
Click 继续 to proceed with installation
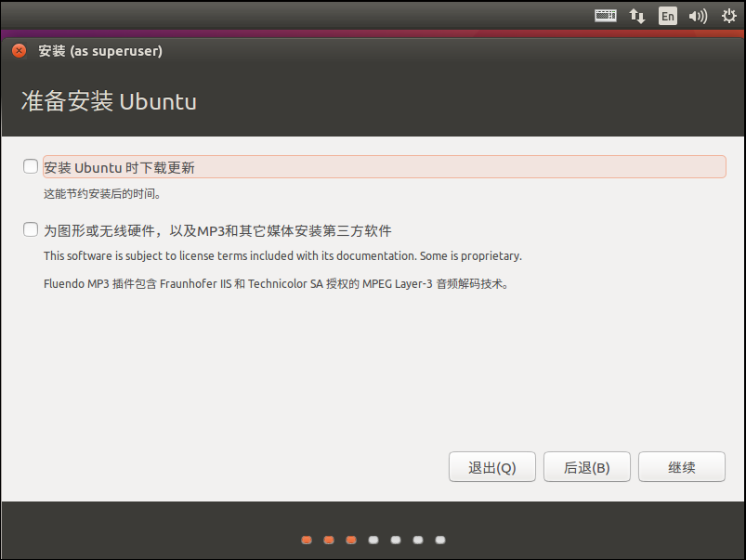click(x=681, y=466)
